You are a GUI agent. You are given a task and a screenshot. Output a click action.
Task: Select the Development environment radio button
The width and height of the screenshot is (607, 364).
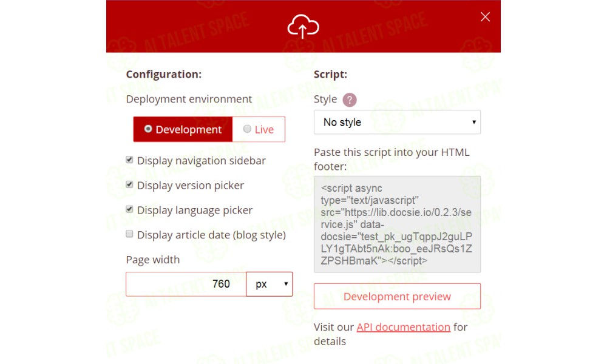click(x=148, y=129)
